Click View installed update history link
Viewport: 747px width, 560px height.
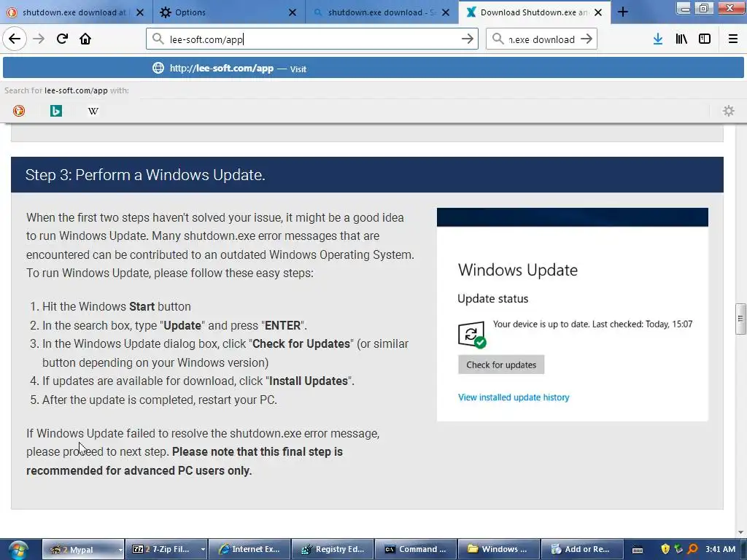[x=514, y=397]
